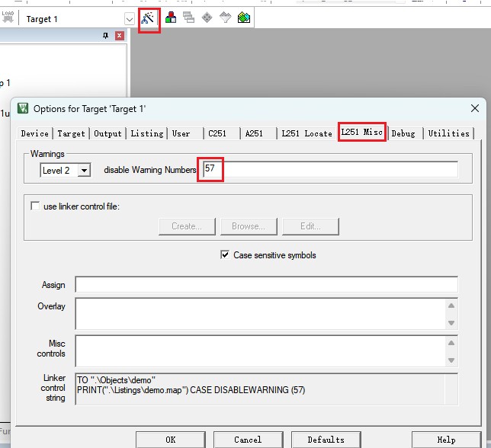Uncheck Case sensitive symbols
The image size is (491, 448).
pos(225,255)
